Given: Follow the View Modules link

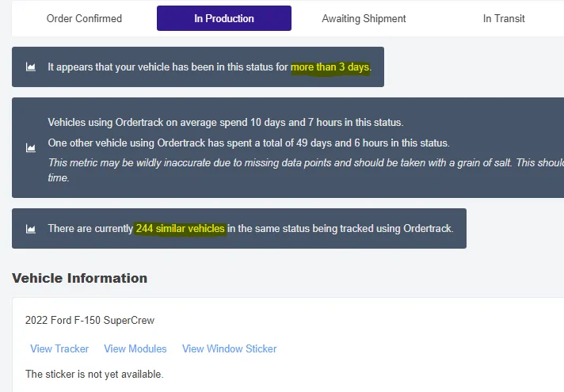Looking at the screenshot, I should (x=135, y=348).
